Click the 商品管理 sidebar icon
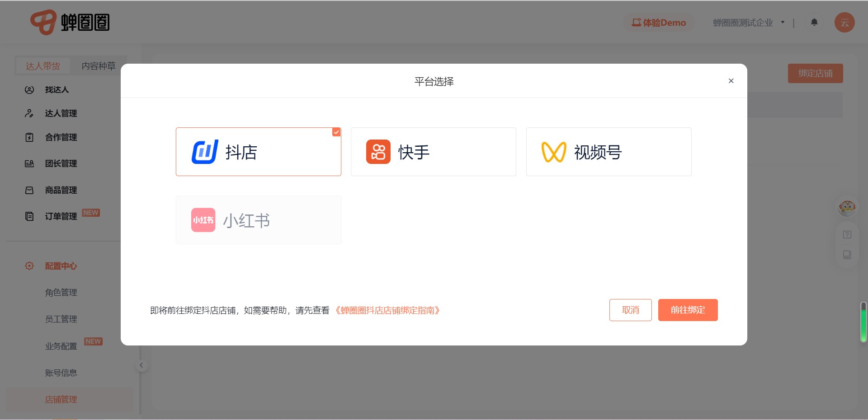 coord(29,190)
